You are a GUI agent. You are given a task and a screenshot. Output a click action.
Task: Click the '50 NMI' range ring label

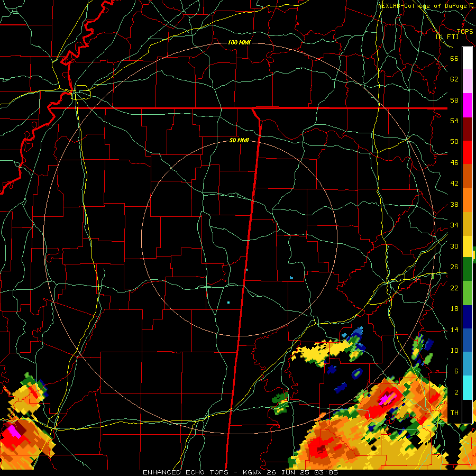[x=239, y=140]
